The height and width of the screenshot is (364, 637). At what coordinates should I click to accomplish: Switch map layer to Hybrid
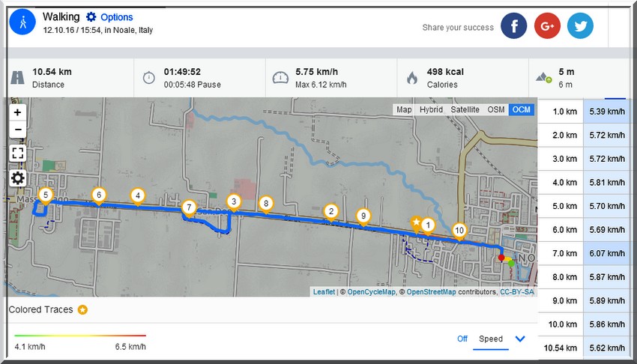tap(431, 109)
